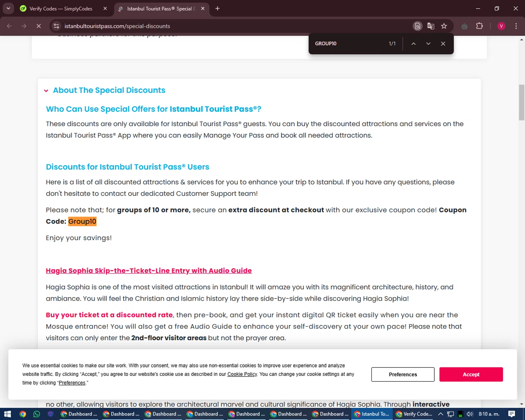The height and width of the screenshot is (420, 525).
Task: Show hidden system tray icons
Action: pos(441,414)
